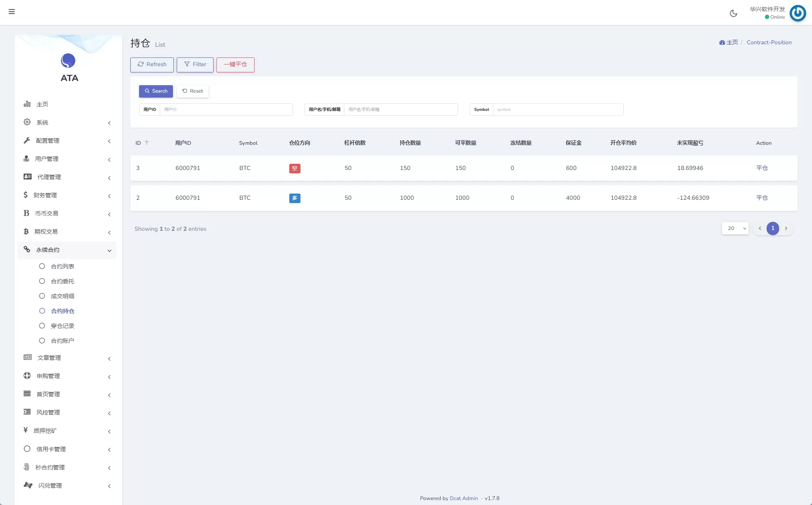The image size is (812, 505).
Task: Click the hamburger menu icon
Action: pyautogui.click(x=12, y=12)
